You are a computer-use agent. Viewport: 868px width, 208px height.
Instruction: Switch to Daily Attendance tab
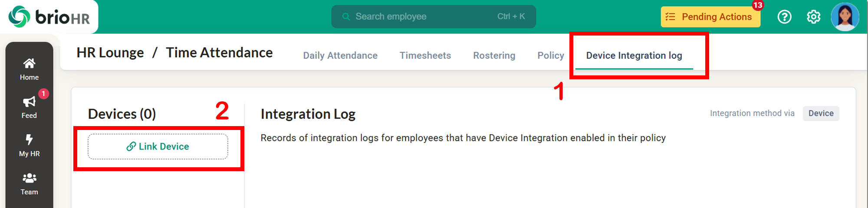tap(340, 55)
